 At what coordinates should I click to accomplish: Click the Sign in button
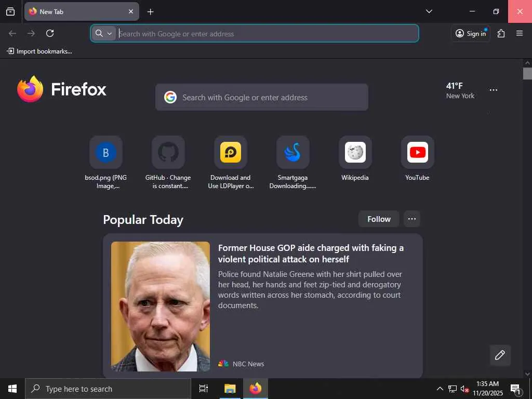[x=471, y=33]
